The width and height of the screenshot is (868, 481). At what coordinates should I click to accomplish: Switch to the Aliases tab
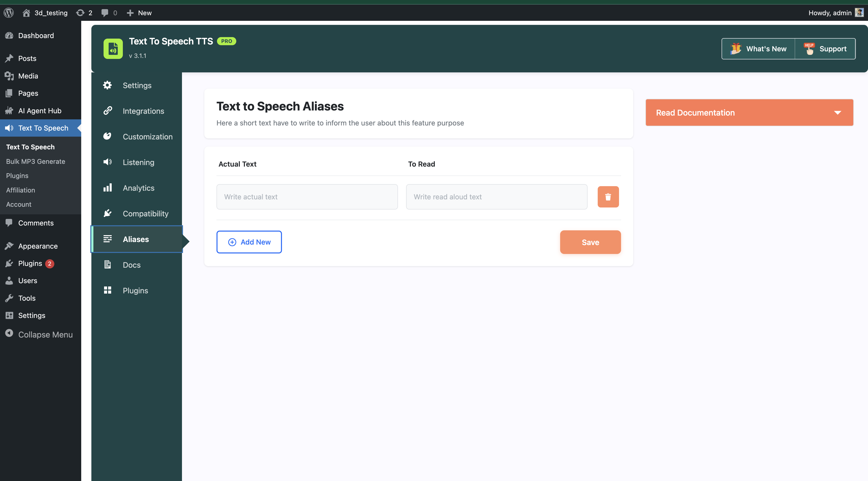point(136,239)
